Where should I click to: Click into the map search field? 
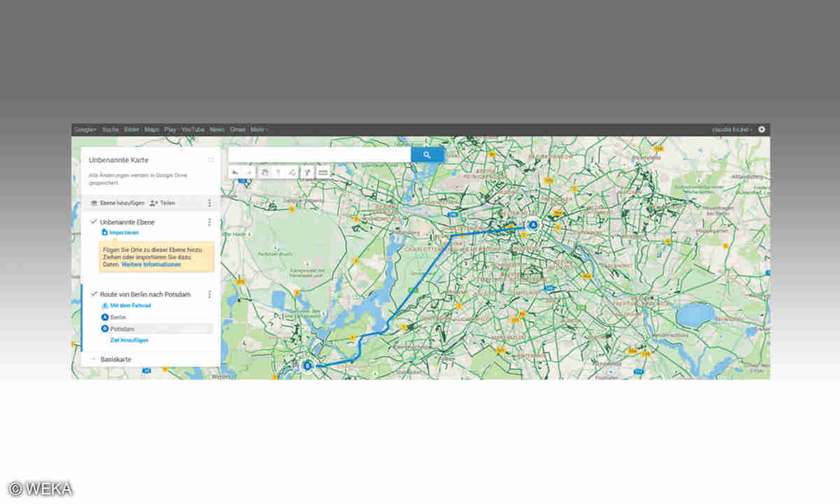coord(319,155)
